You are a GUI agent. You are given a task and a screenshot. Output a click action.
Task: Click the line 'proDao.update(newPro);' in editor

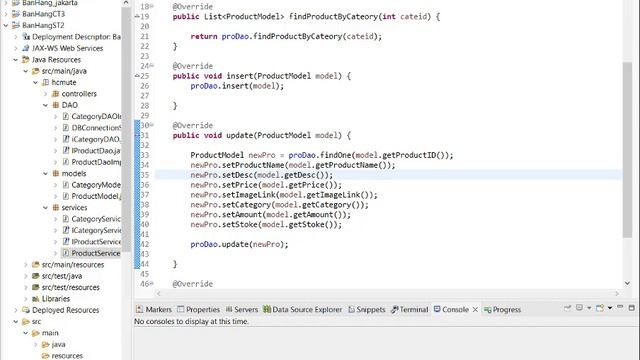(x=239, y=244)
